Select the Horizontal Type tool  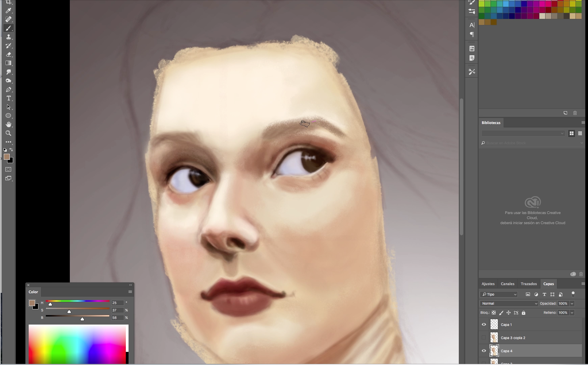[8, 98]
